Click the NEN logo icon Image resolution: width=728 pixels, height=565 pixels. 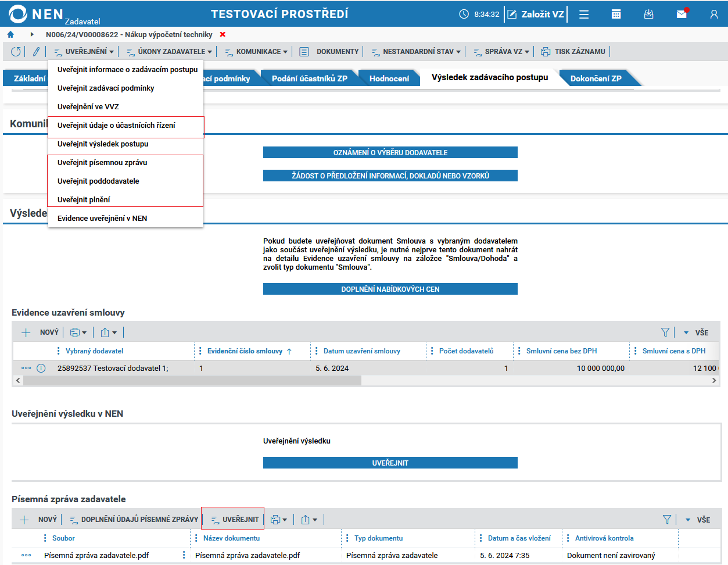[x=18, y=14]
